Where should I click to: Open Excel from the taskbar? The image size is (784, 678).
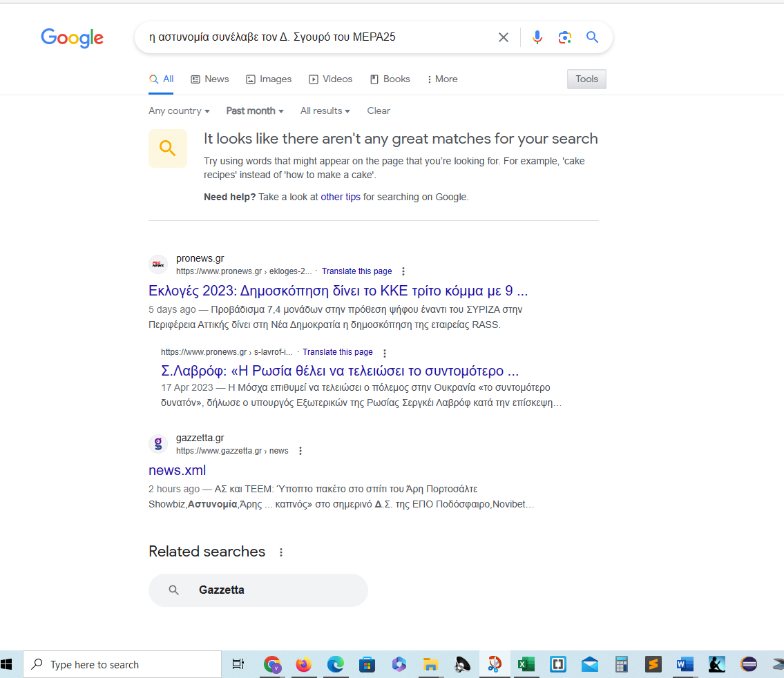(526, 664)
